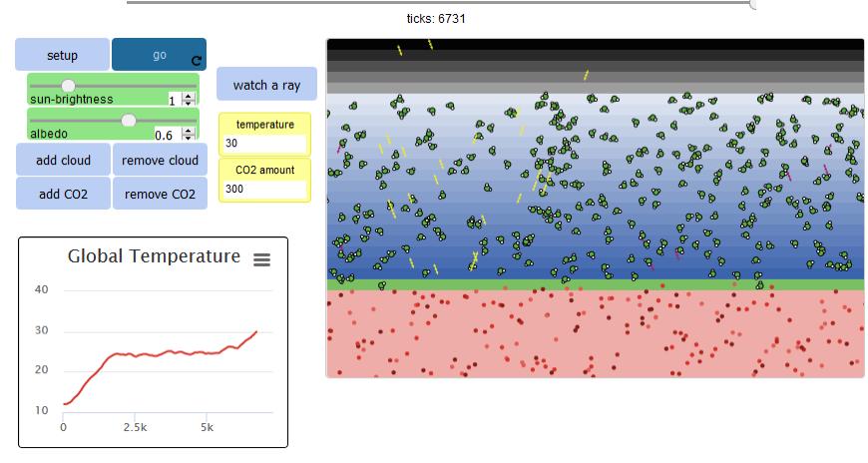Adjust the albedo slider handle
Screen dimensions: 868x463
(x=129, y=120)
